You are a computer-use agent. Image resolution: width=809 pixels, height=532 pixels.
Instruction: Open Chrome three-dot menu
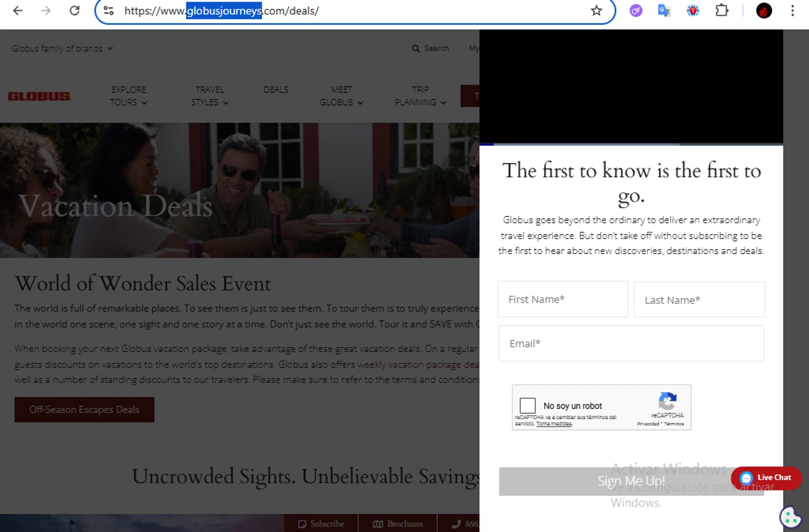tap(792, 11)
